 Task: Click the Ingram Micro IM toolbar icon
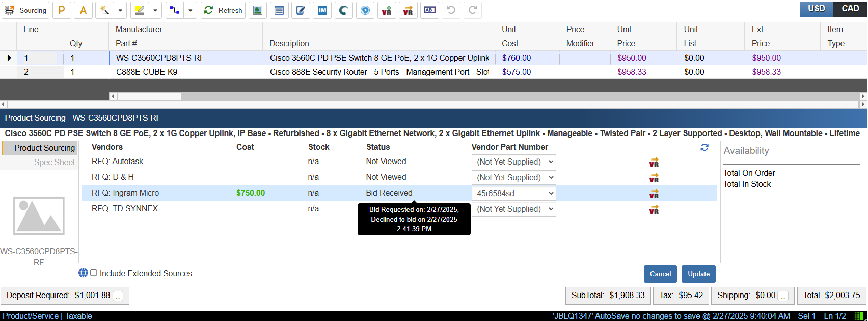pyautogui.click(x=322, y=10)
